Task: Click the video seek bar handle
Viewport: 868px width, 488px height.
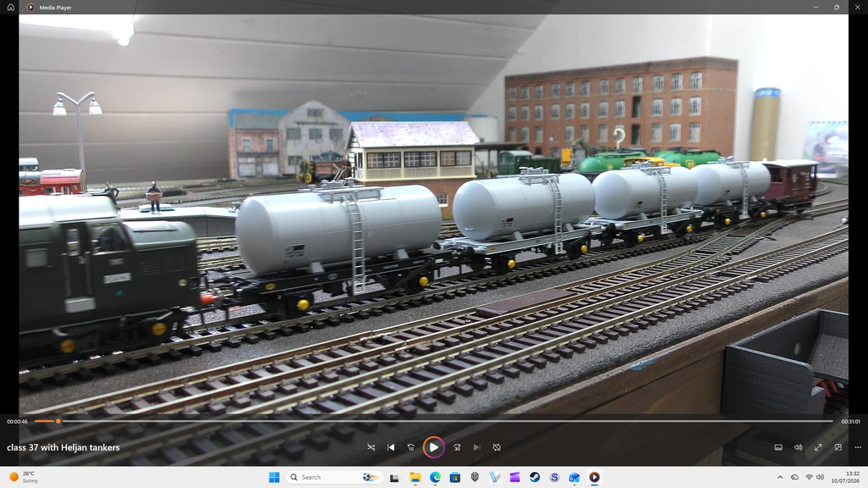Action: [58, 421]
